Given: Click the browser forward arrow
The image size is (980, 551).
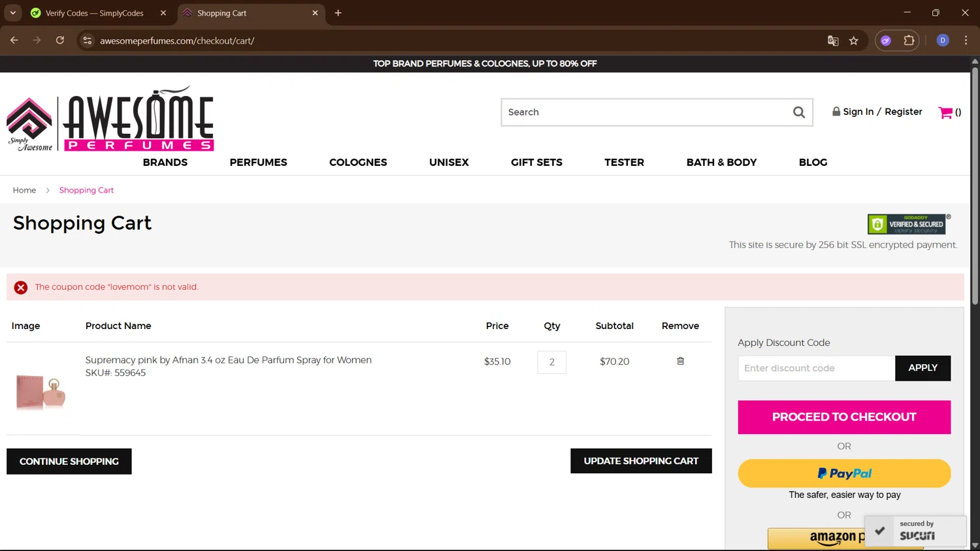Looking at the screenshot, I should click(x=37, y=40).
